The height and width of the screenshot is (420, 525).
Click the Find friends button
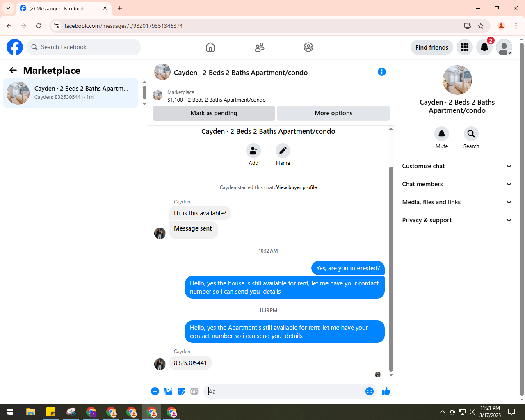coord(432,47)
